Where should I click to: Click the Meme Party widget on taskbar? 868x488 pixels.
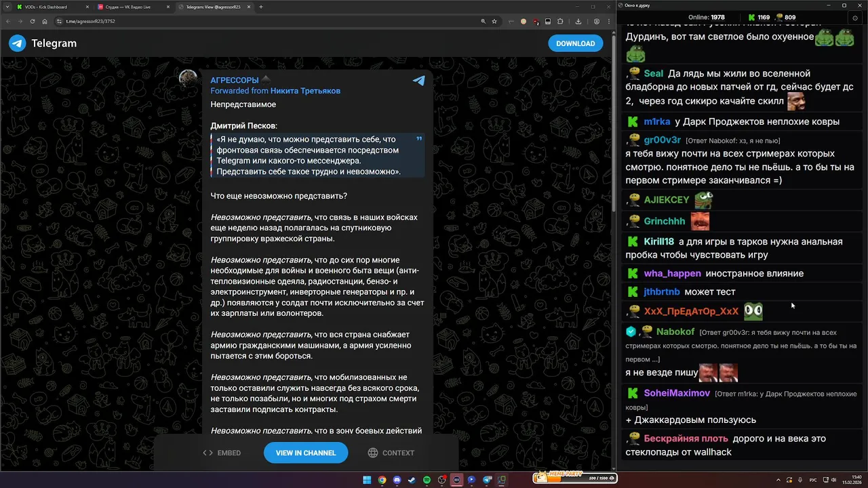pos(575,478)
